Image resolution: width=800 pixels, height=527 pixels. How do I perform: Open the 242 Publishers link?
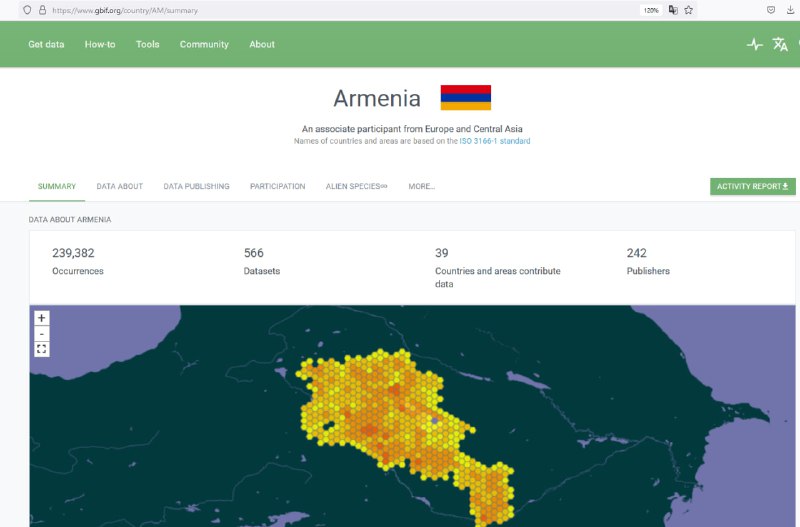point(648,262)
